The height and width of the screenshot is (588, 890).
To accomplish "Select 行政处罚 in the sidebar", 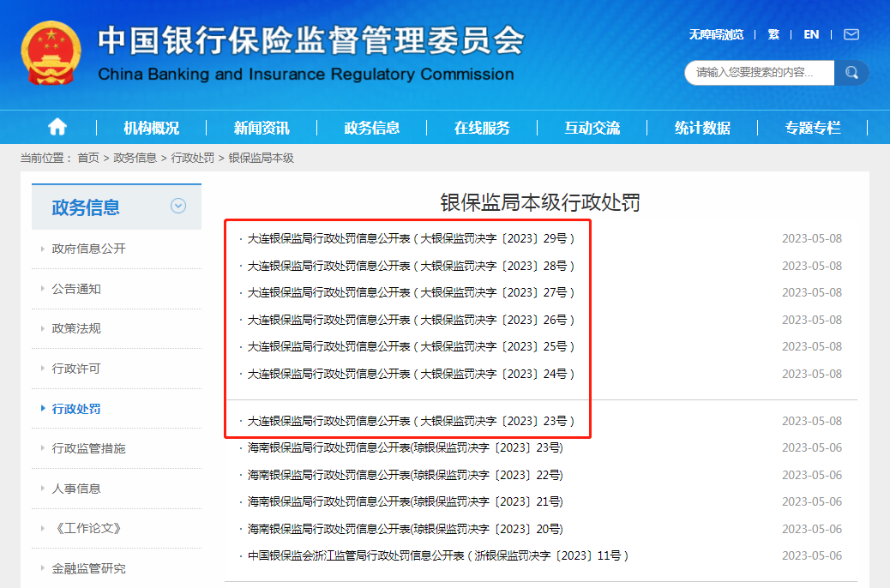I will tap(76, 409).
